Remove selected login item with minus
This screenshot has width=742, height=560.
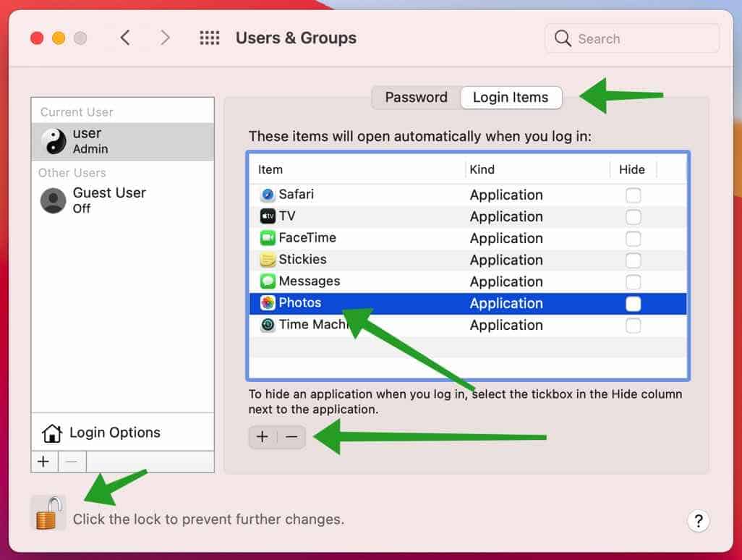[291, 436]
